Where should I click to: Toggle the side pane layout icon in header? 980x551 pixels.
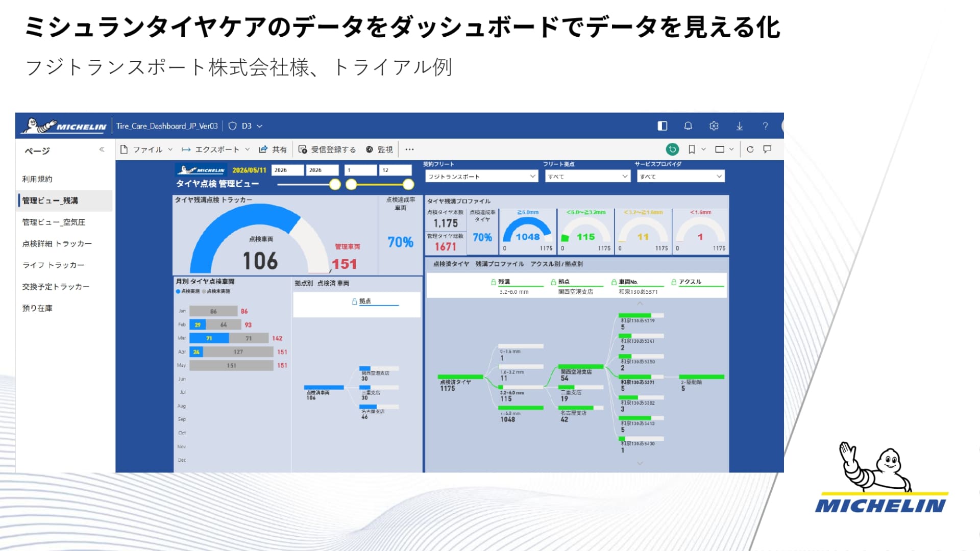coord(663,126)
